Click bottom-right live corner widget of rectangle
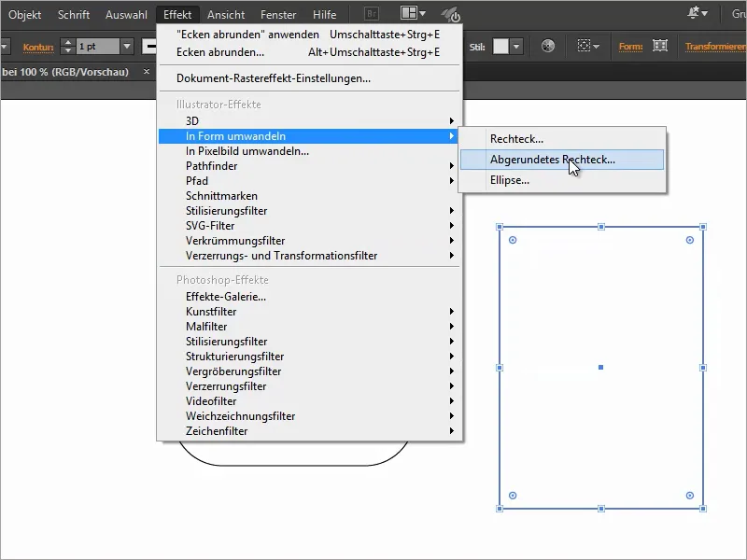 point(690,496)
